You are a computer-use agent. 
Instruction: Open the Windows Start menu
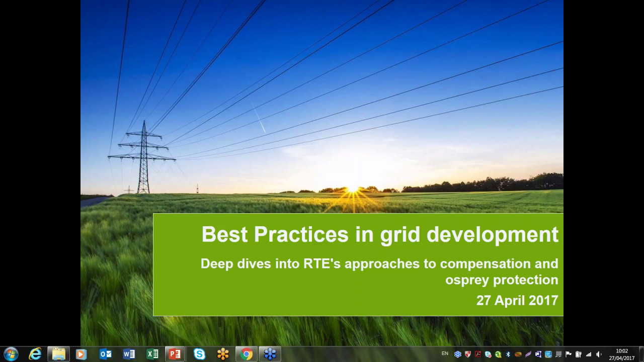tap(11, 354)
